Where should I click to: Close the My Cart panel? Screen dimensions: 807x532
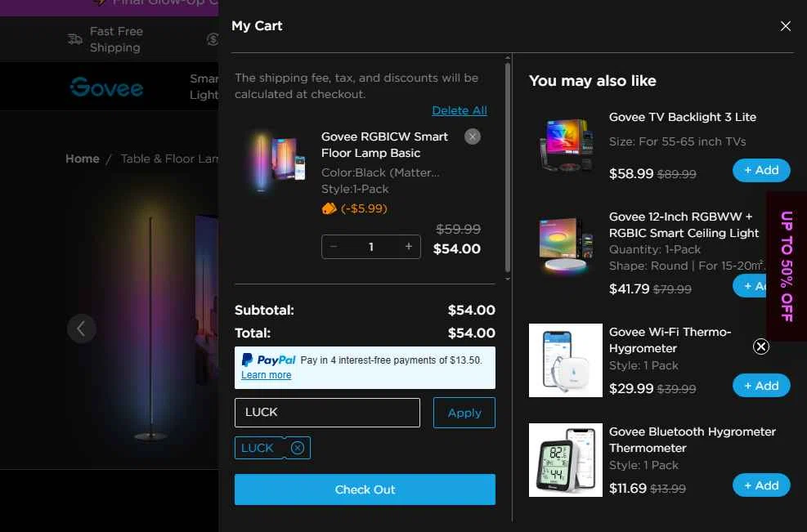[785, 26]
